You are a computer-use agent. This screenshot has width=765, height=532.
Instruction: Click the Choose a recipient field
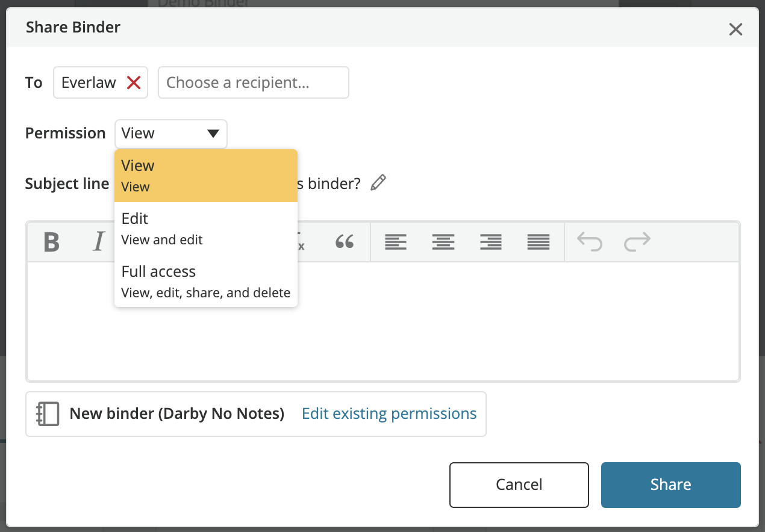[x=253, y=82]
